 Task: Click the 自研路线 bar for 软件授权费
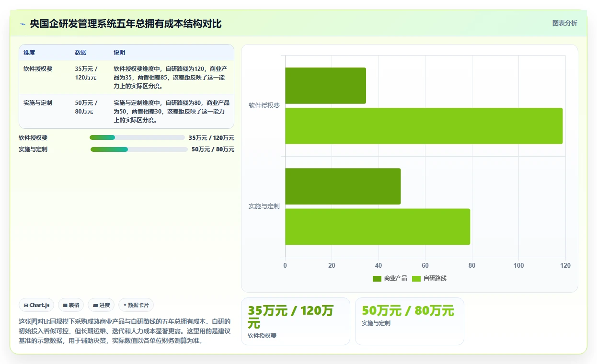click(x=424, y=126)
